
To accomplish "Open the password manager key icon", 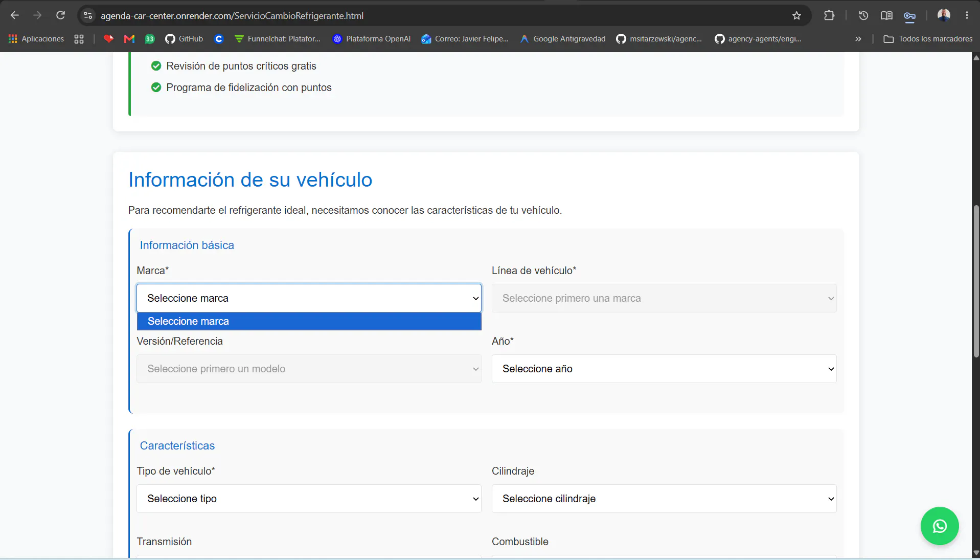I will (x=909, y=15).
